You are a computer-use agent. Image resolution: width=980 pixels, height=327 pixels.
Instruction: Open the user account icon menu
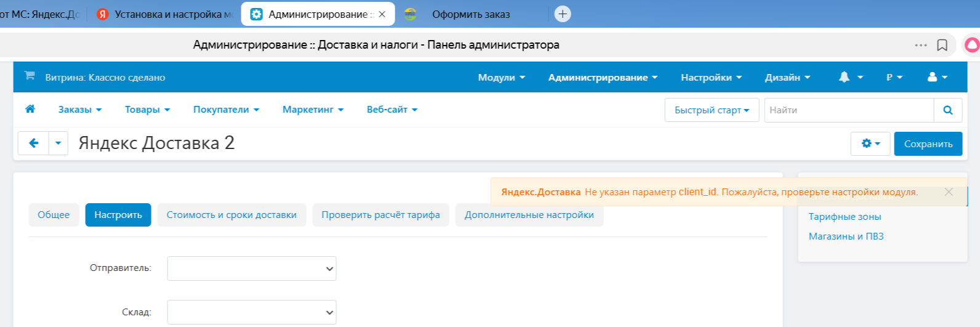[937, 77]
